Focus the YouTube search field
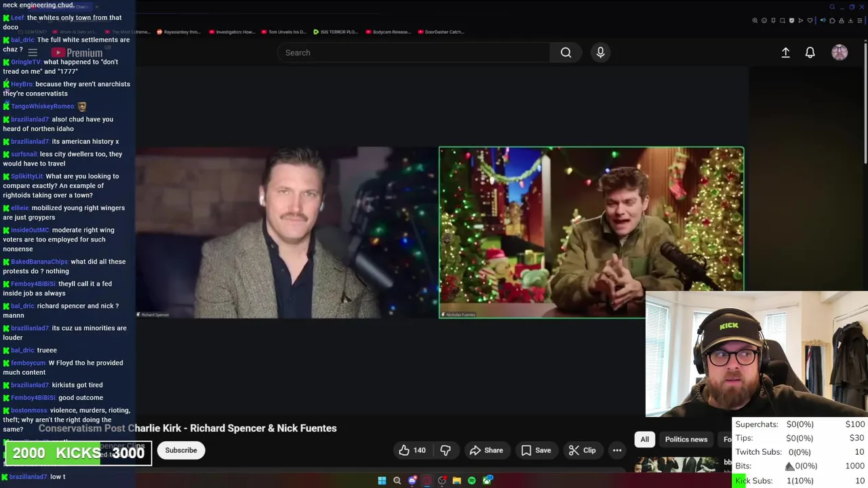 point(414,52)
